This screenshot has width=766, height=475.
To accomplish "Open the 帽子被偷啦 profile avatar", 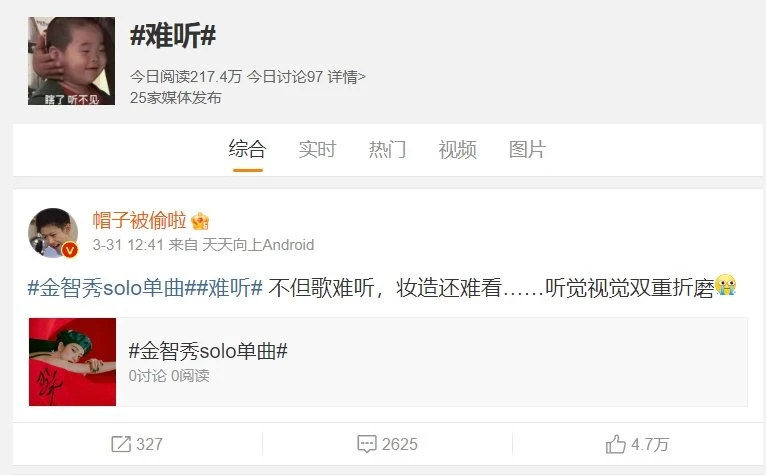I will [x=53, y=233].
